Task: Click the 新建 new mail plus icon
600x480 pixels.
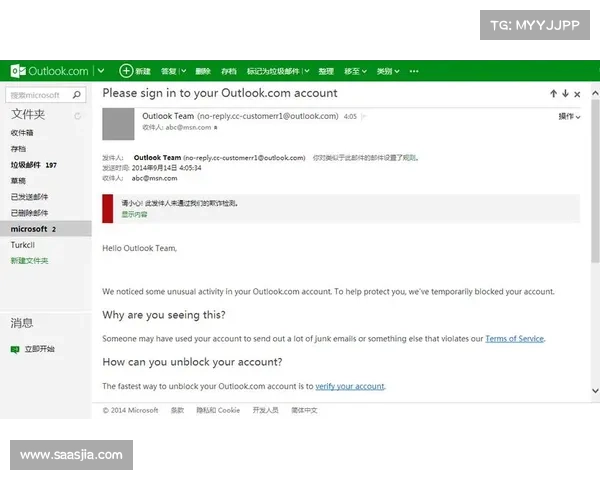Action: tap(126, 71)
